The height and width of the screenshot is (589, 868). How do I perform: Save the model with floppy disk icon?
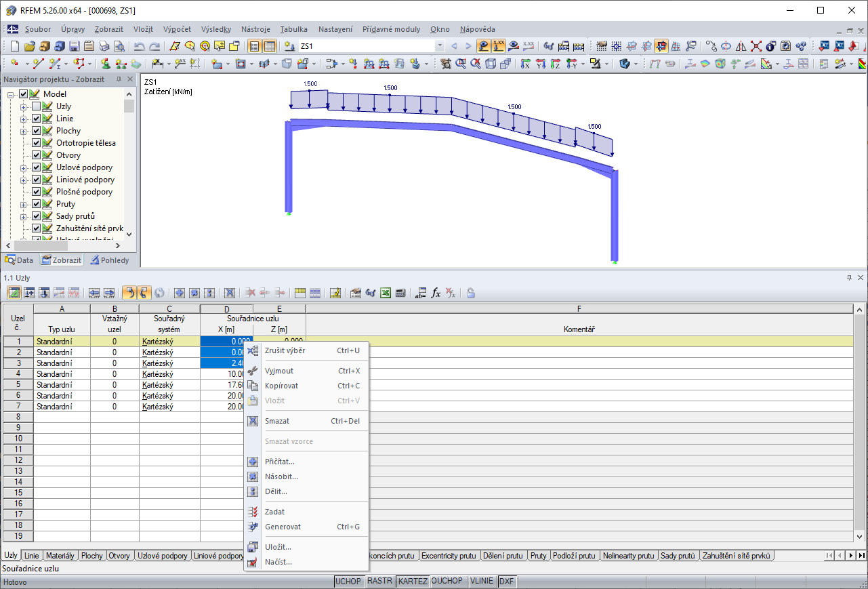coord(75,46)
